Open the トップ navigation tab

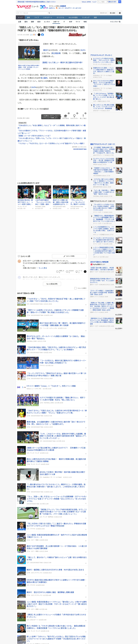coord(20,17)
